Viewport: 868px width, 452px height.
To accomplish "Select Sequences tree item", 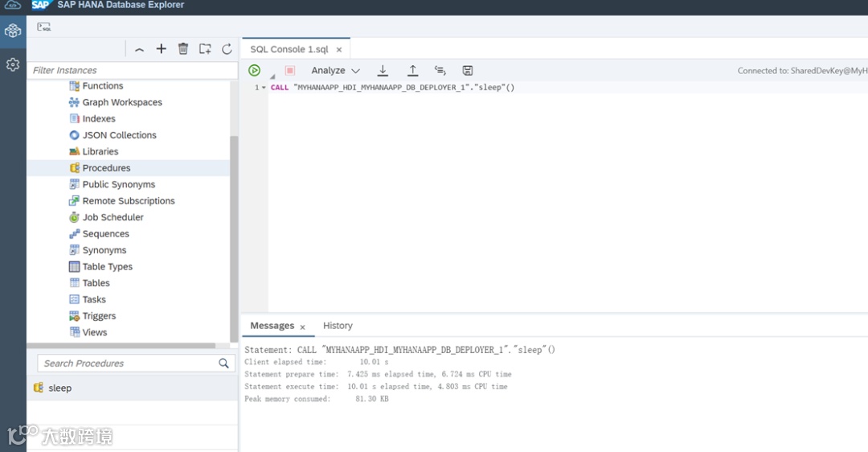I will [x=106, y=234].
